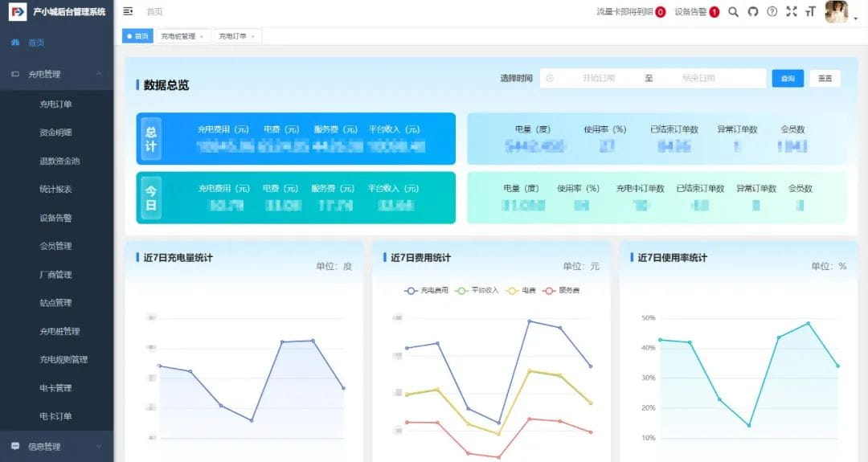Click the 重置 reset button

point(825,78)
